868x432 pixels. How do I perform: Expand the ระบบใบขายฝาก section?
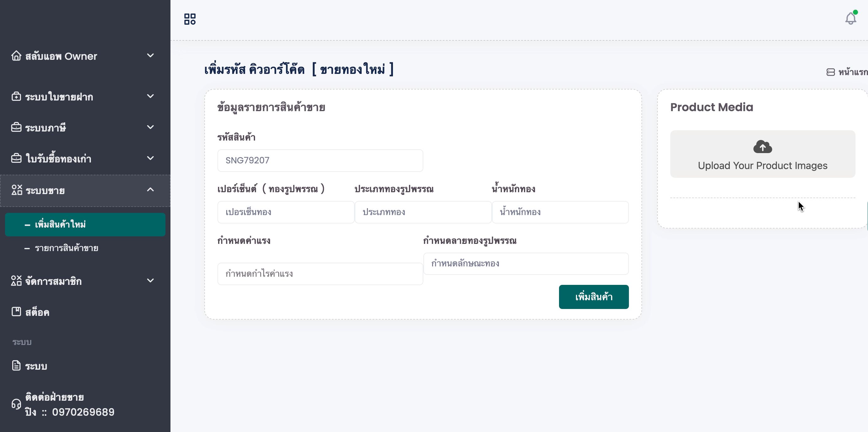tap(150, 96)
